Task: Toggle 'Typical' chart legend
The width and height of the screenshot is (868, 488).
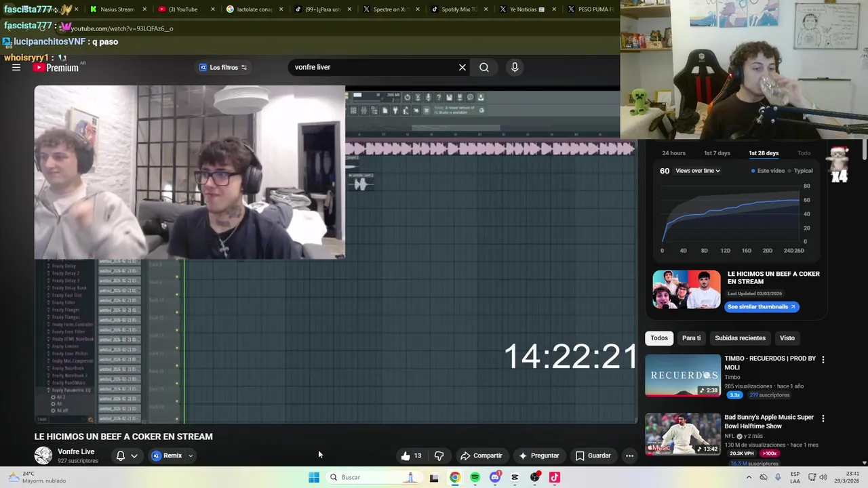Action: 800,171
